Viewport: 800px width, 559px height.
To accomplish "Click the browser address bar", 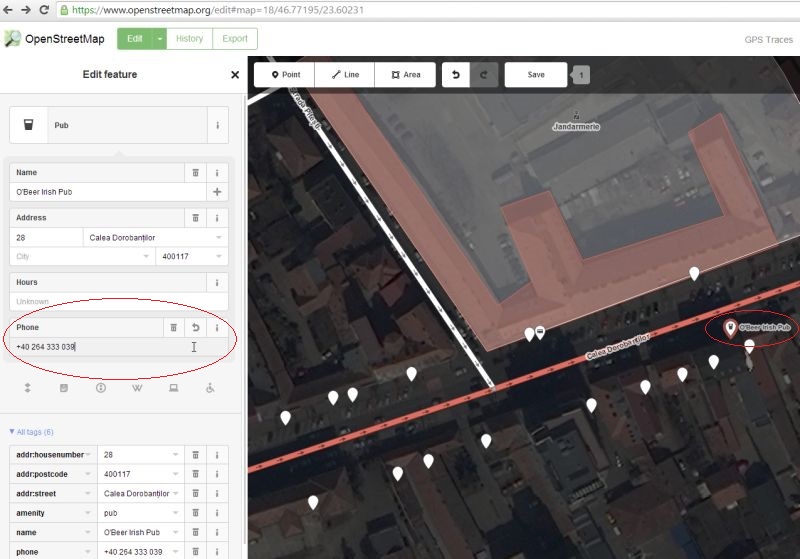I will point(429,10).
